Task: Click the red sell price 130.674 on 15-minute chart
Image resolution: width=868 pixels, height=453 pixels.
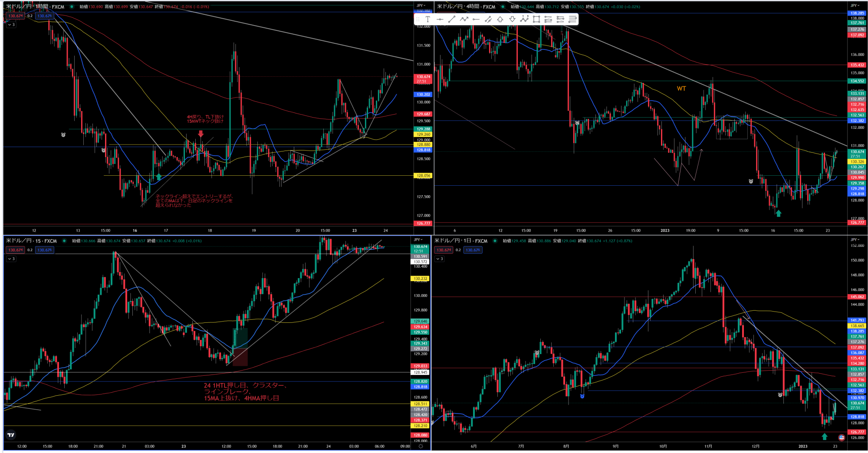Action: pos(15,250)
